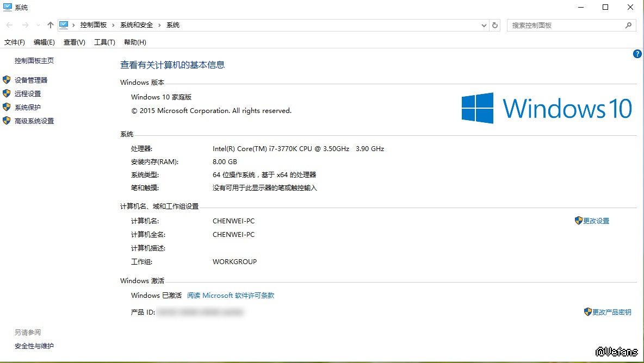Open the recent locations dropdown arrow
Image resolution: width=644 pixels, height=363 pixels.
(38, 25)
